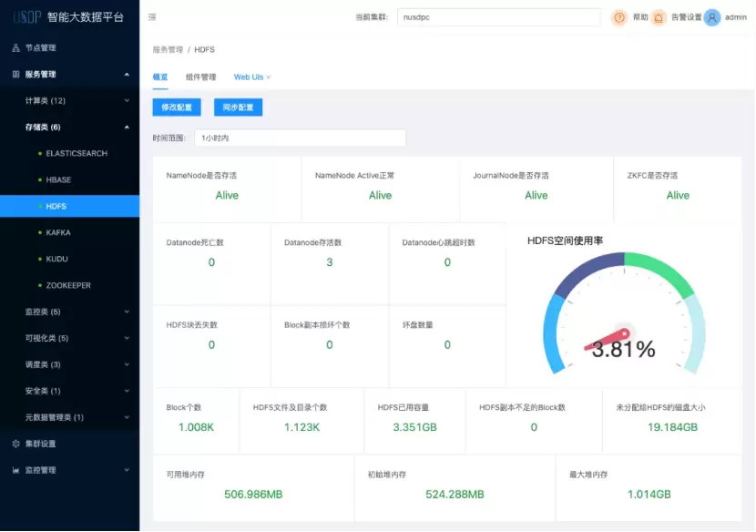
Task: Open the time range dropdown selector
Action: (300, 138)
